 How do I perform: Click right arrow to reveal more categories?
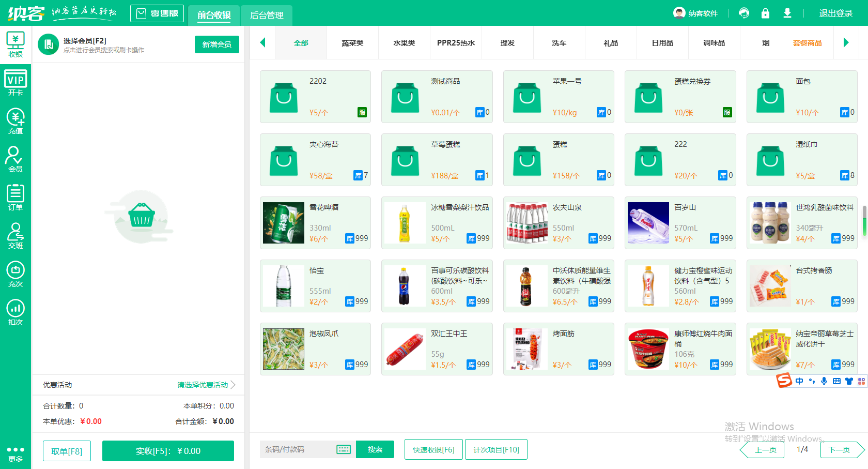point(847,43)
